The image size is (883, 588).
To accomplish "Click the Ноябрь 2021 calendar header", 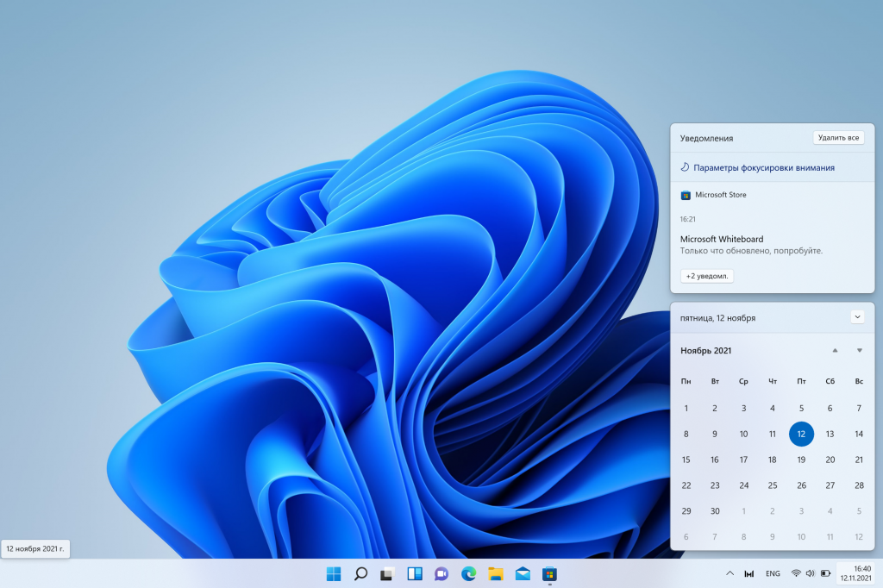I will click(x=705, y=350).
